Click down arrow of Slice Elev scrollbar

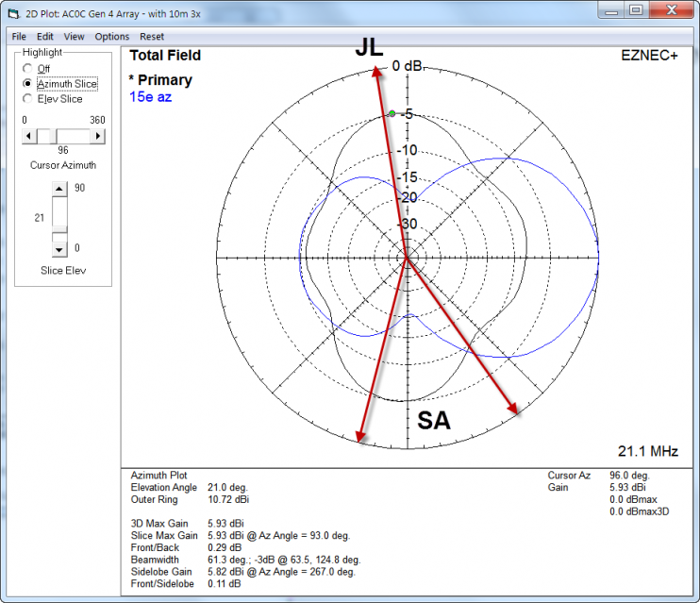[59, 249]
